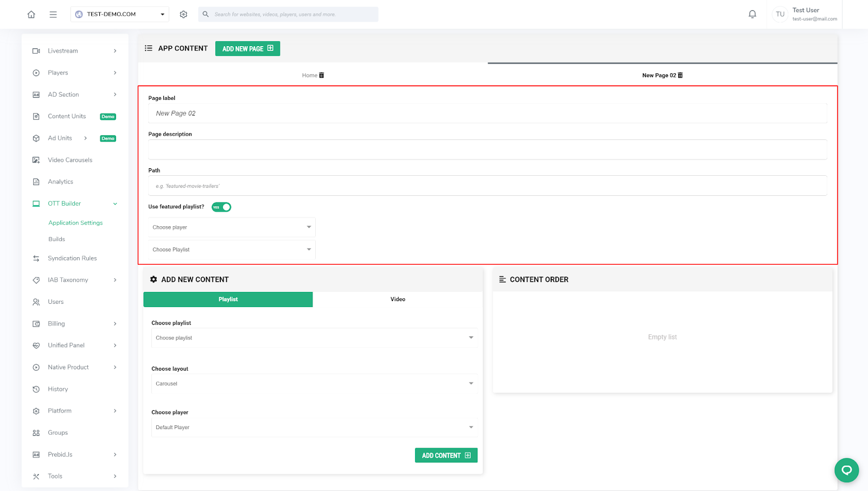Click trash icon next to New Page 02
The width and height of the screenshot is (868, 491).
(x=680, y=75)
